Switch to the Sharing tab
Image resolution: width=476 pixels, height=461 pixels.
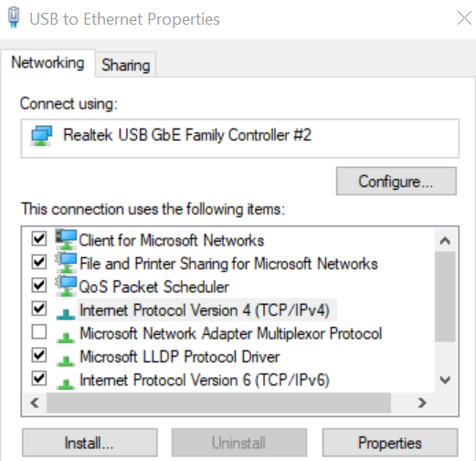126,65
